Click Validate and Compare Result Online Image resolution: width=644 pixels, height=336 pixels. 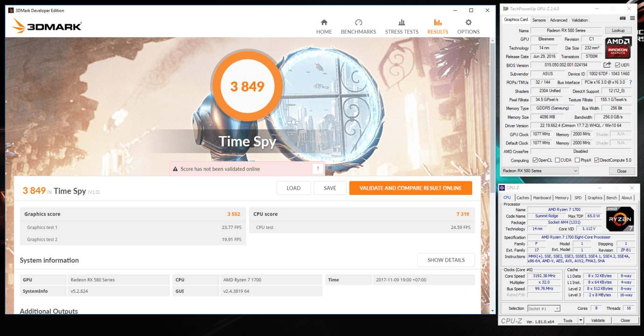[x=410, y=188]
